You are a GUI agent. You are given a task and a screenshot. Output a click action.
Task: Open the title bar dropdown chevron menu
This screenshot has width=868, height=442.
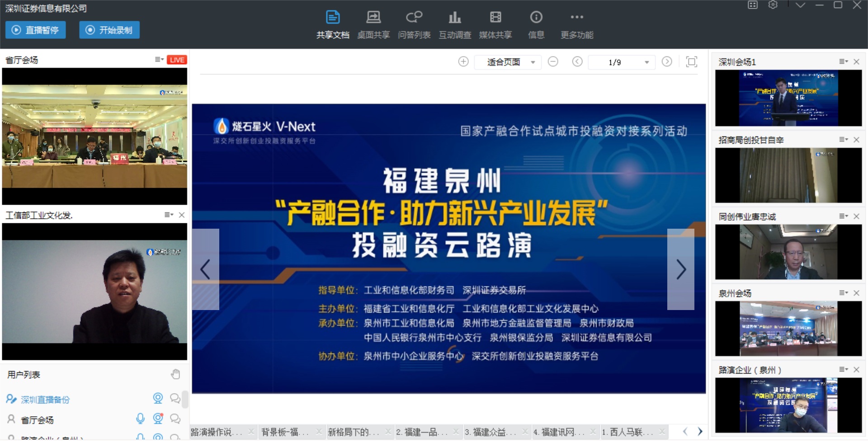point(800,5)
